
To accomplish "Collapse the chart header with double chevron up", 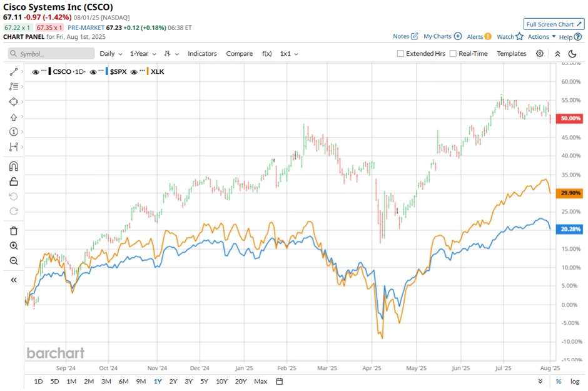I will pyautogui.click(x=557, y=54).
